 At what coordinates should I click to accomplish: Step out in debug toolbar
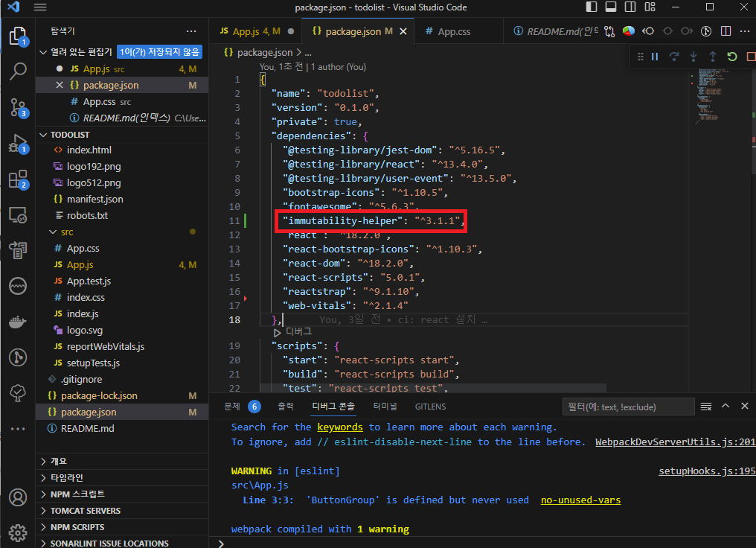713,57
